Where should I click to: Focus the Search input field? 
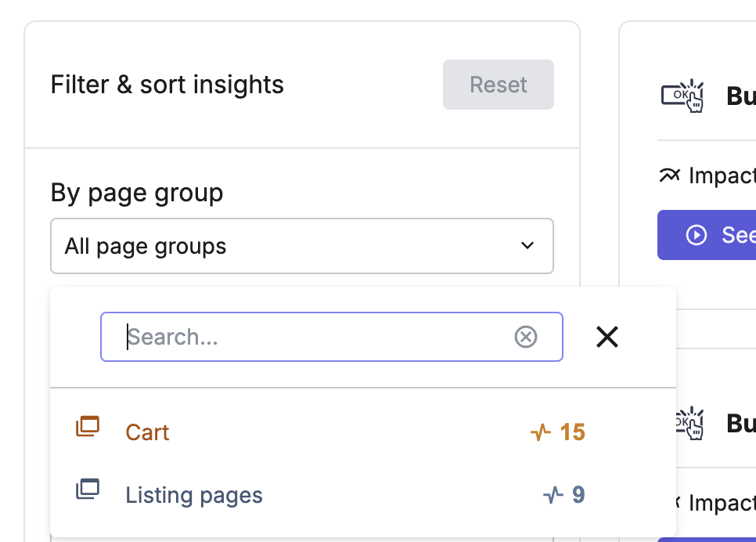(x=332, y=337)
